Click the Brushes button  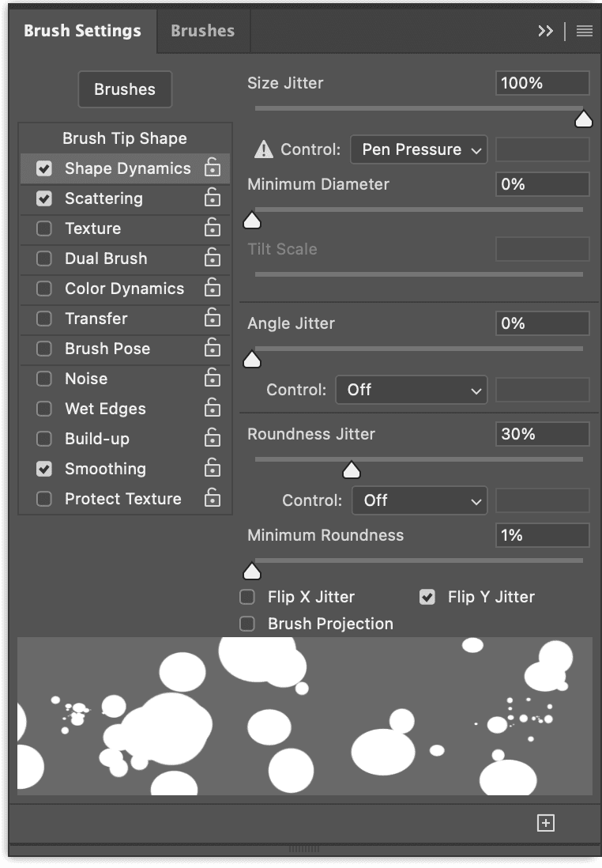124,89
